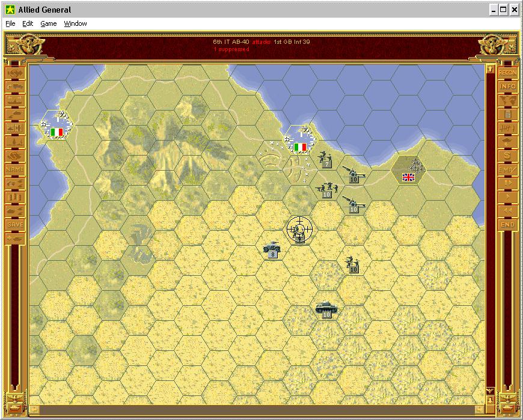Click the truck transport icon in left panel
The width and height of the screenshot is (523, 420).
(x=15, y=87)
